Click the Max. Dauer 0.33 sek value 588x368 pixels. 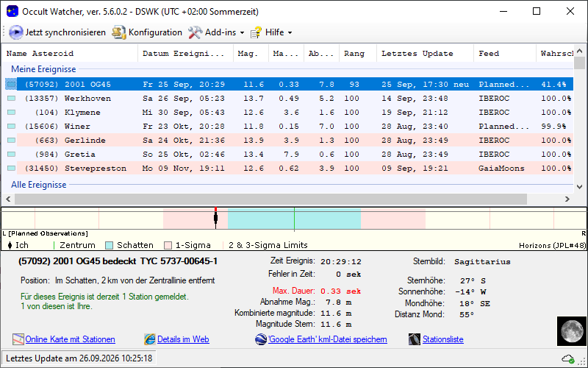pos(340,291)
